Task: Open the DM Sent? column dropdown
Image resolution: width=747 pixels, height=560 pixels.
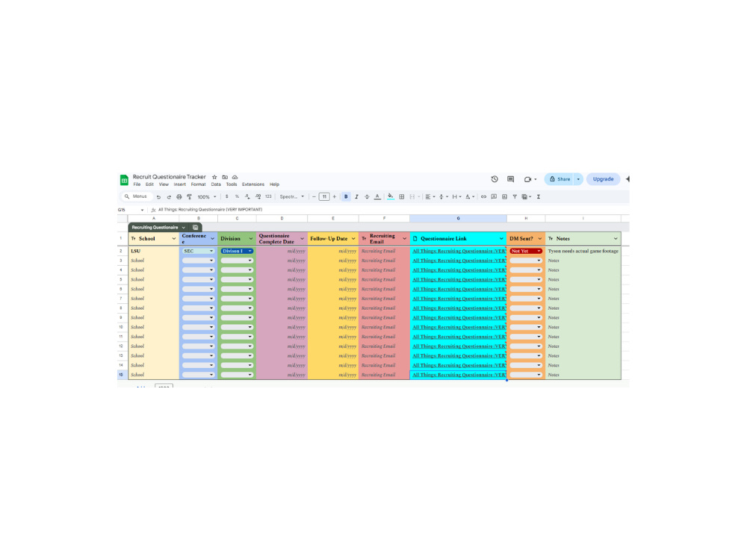Action: point(540,239)
